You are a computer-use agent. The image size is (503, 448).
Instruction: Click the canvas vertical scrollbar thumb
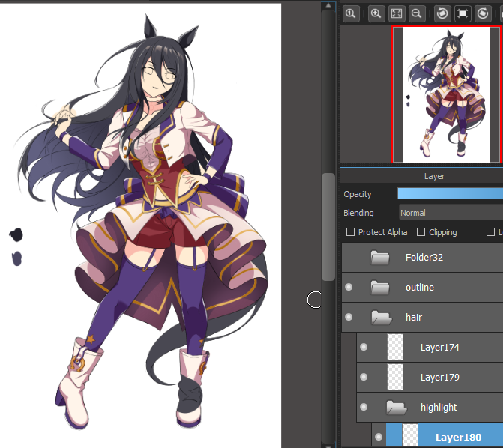[x=328, y=227]
